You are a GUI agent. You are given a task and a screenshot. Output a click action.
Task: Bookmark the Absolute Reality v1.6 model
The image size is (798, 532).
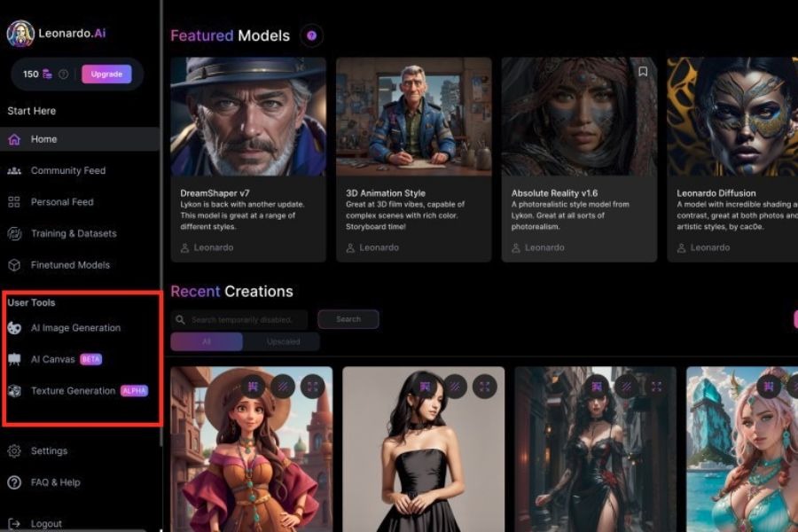(643, 72)
